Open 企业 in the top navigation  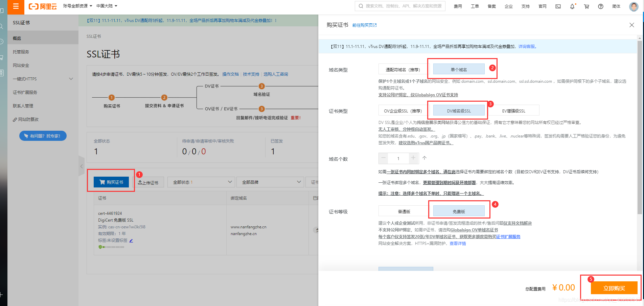(x=508, y=6)
